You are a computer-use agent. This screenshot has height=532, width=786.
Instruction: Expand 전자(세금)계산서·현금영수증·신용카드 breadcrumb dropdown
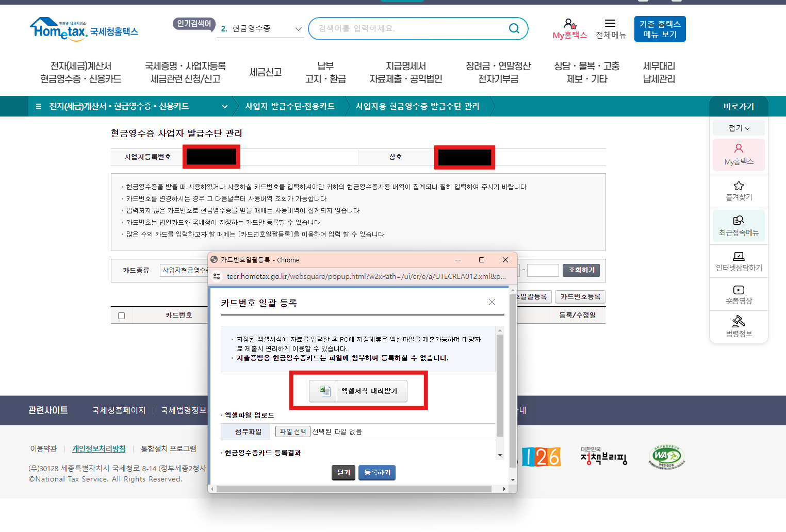[x=225, y=107]
